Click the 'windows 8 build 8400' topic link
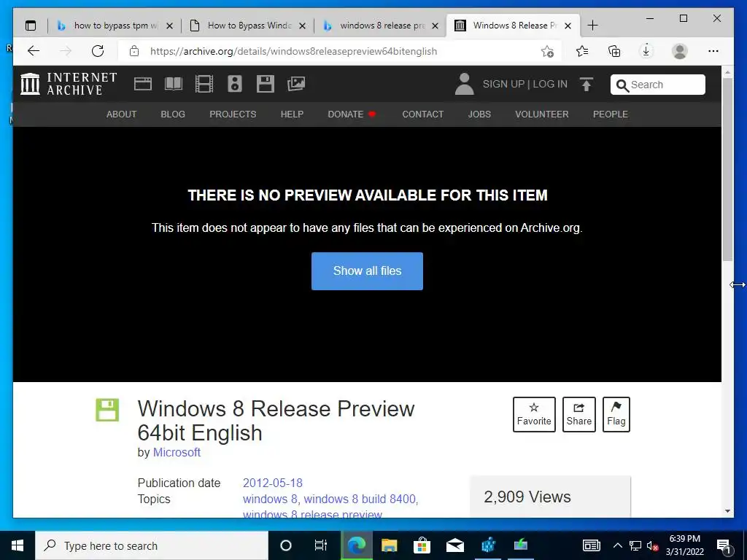Viewport: 747px width, 560px height. (360, 499)
